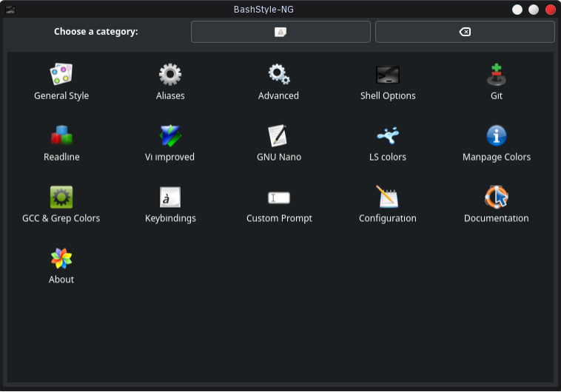Image resolution: width=561 pixels, height=392 pixels.
Task: Open the General Style category icon
Action: point(61,75)
